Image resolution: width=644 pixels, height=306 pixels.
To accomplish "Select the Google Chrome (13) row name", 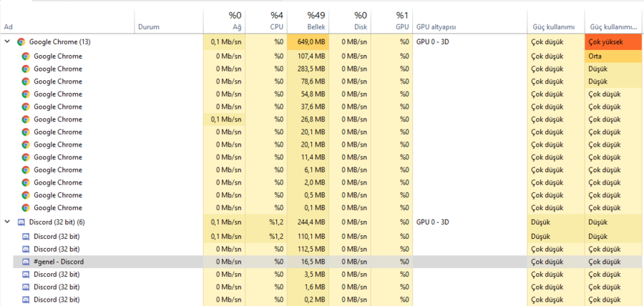I will pos(60,42).
